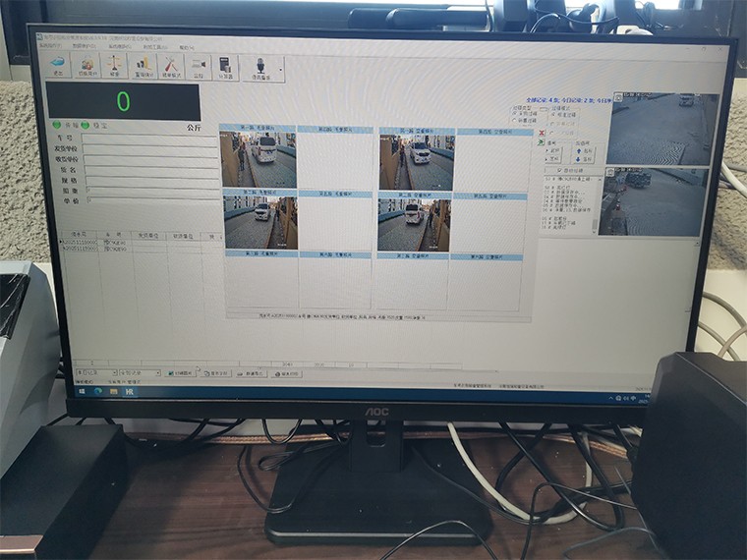747x560 pixels.
Task: Click the Windows Start button on taskbar
Action: pyautogui.click(x=83, y=391)
